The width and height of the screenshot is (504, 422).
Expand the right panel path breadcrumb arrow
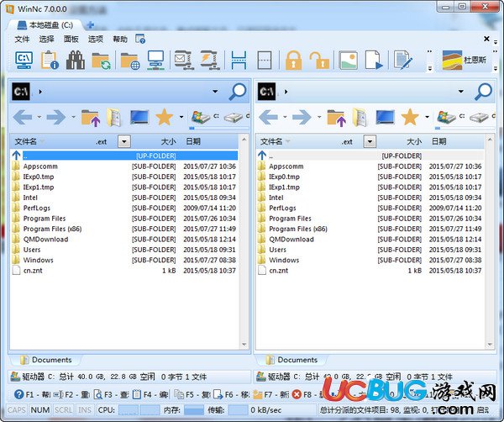(286, 92)
